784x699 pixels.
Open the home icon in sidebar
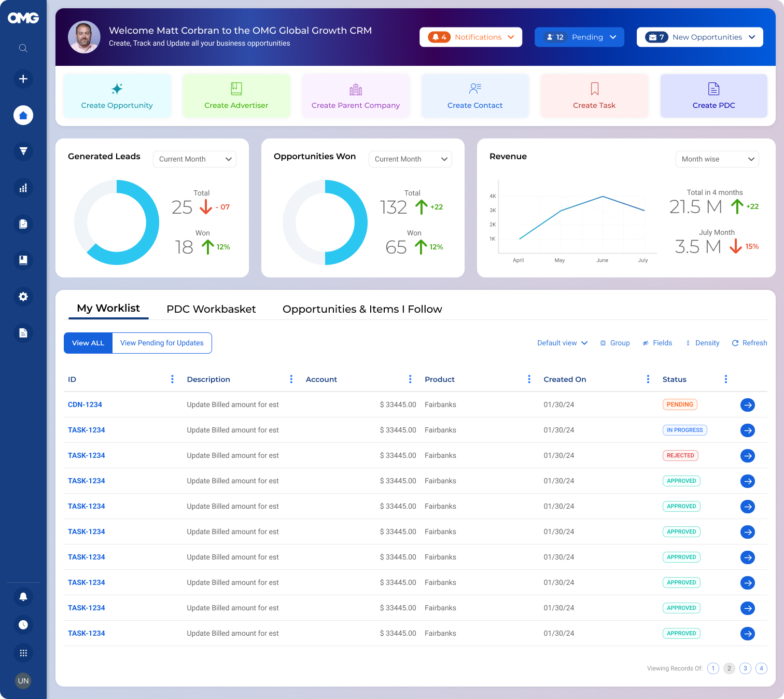tap(23, 115)
